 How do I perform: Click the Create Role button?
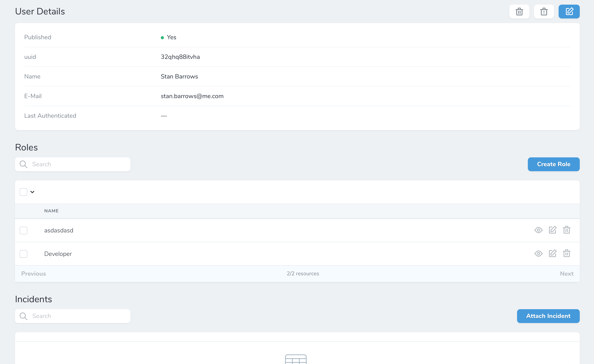coord(553,164)
